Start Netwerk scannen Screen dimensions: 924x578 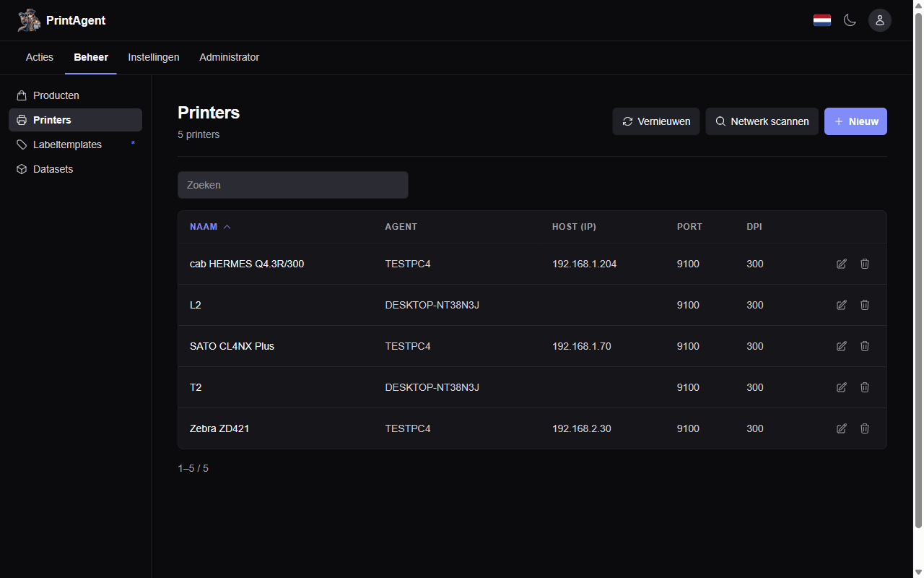[x=762, y=121]
